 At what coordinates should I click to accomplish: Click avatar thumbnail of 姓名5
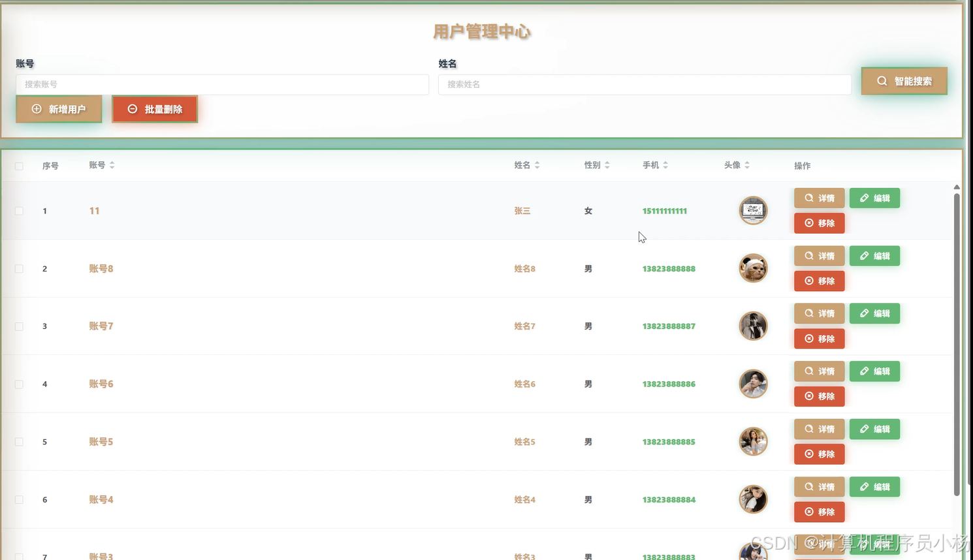click(x=753, y=441)
